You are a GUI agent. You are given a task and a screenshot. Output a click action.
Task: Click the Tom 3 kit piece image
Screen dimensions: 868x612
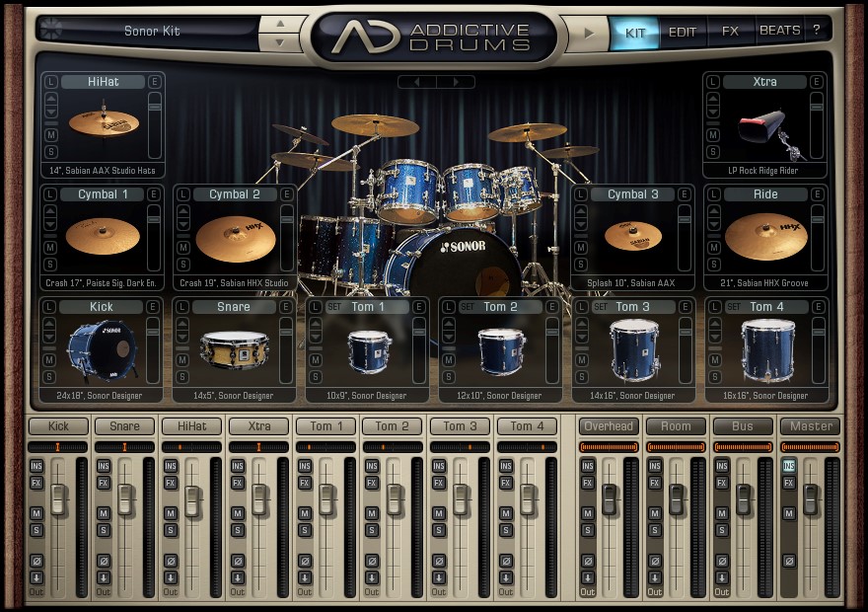point(634,350)
